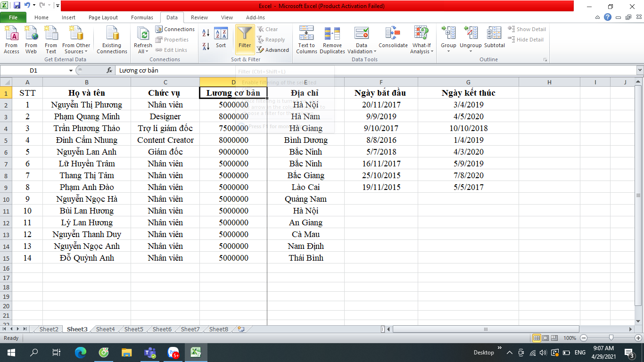Switch to the Review tab
The height and width of the screenshot is (362, 644).
[x=199, y=17]
